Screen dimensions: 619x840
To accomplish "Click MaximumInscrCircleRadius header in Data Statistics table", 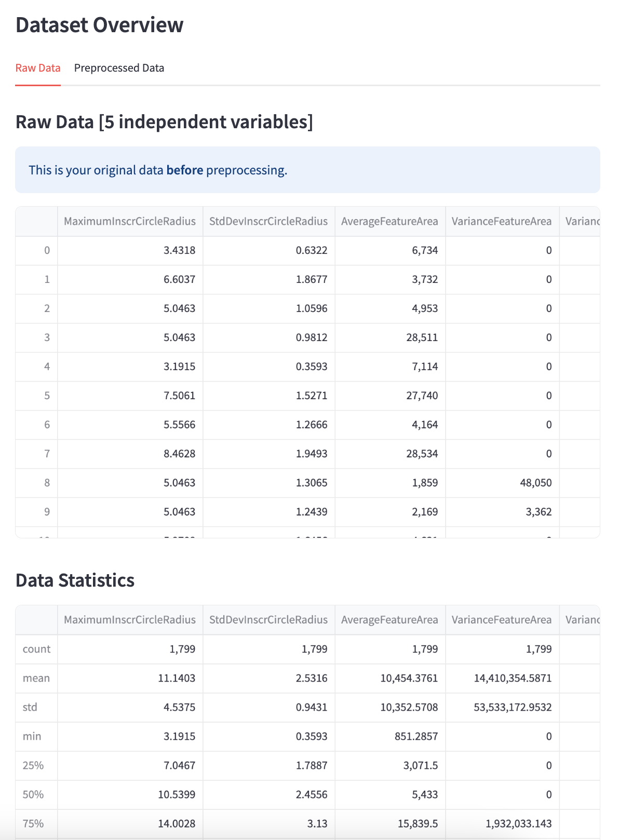I will point(130,619).
